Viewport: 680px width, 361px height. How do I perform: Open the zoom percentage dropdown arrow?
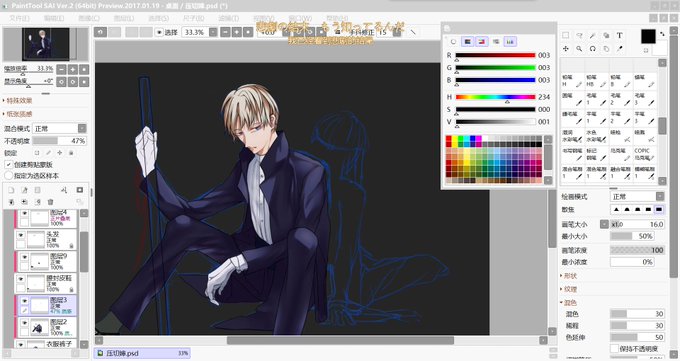pos(213,33)
